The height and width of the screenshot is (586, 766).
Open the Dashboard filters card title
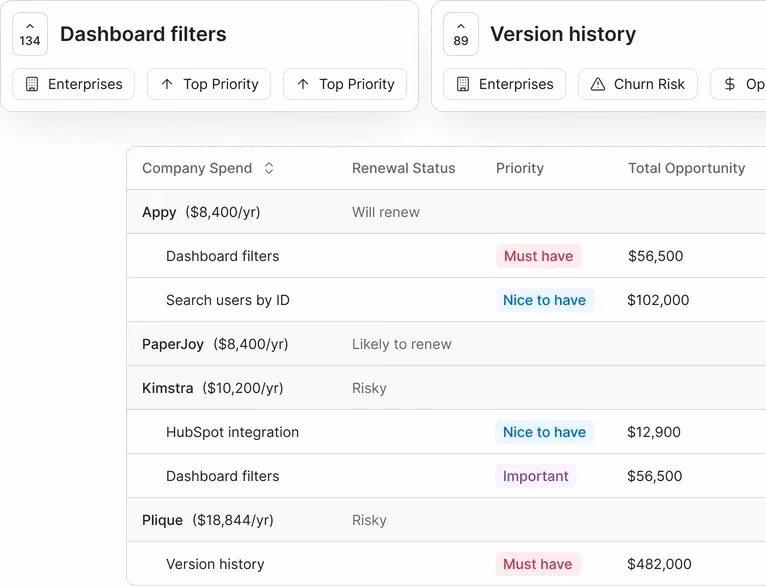143,34
